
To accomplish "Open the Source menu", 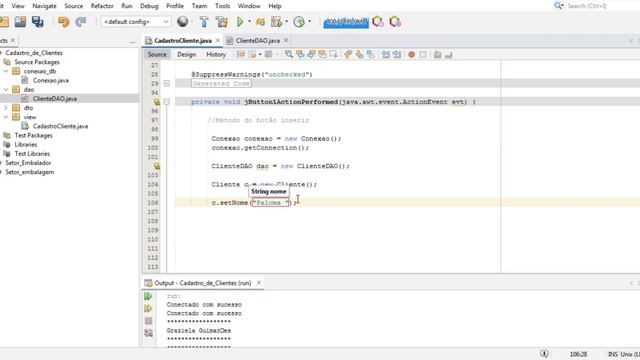I will 73,6.
